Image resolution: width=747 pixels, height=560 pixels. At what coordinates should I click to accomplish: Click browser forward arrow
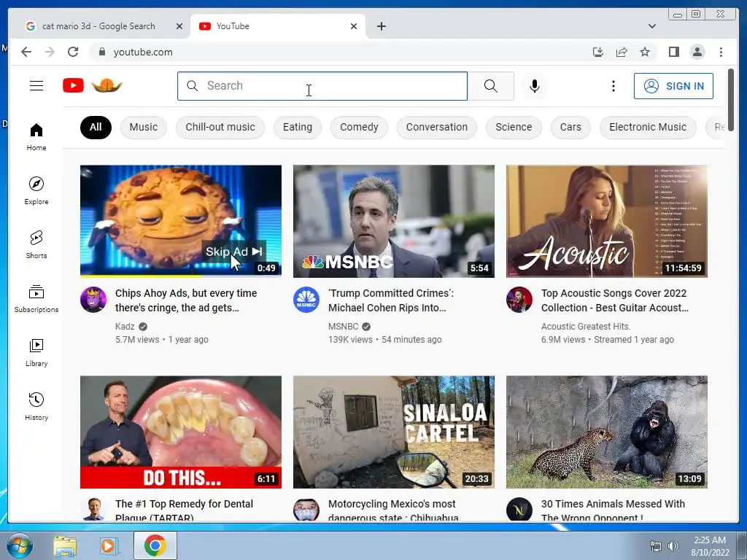pyautogui.click(x=50, y=52)
